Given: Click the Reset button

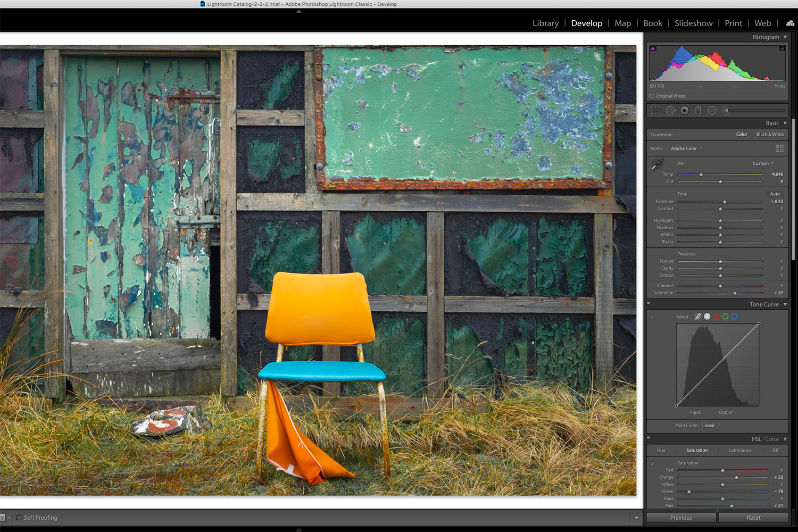Looking at the screenshot, I should [x=753, y=518].
